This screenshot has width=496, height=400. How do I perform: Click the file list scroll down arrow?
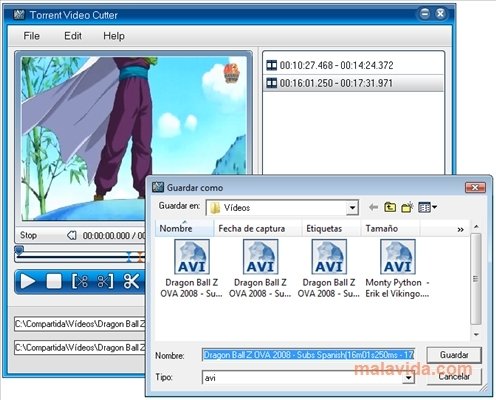[x=476, y=334]
